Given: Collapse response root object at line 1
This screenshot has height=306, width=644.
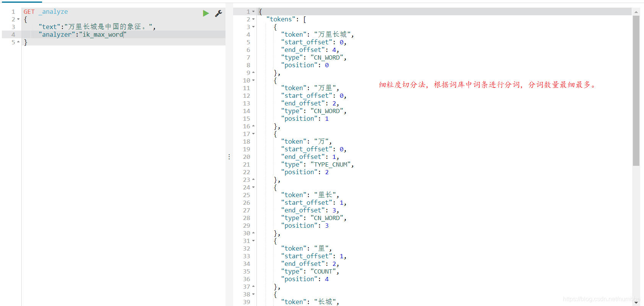Looking at the screenshot, I should [253, 11].
